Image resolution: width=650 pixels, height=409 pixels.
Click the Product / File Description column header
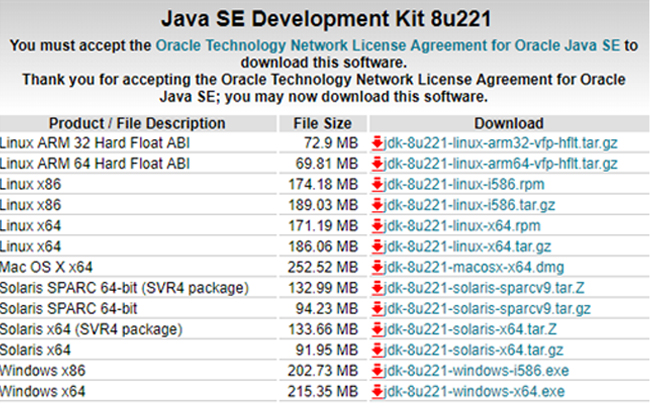[137, 123]
